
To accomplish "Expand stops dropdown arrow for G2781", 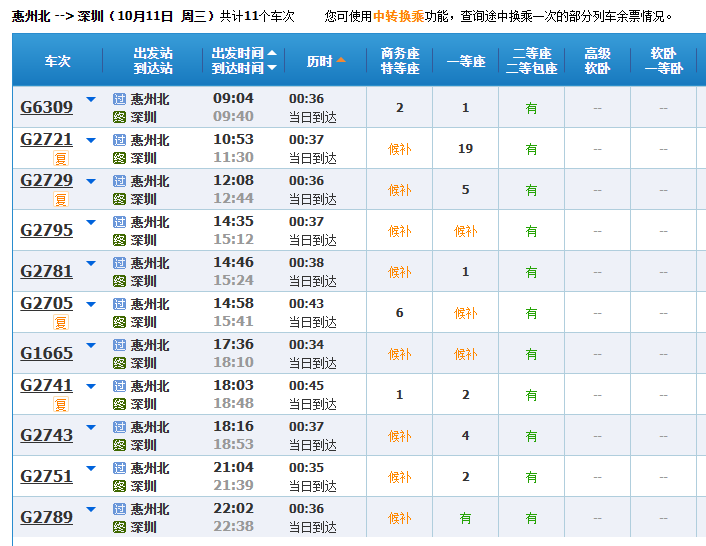I will [91, 263].
